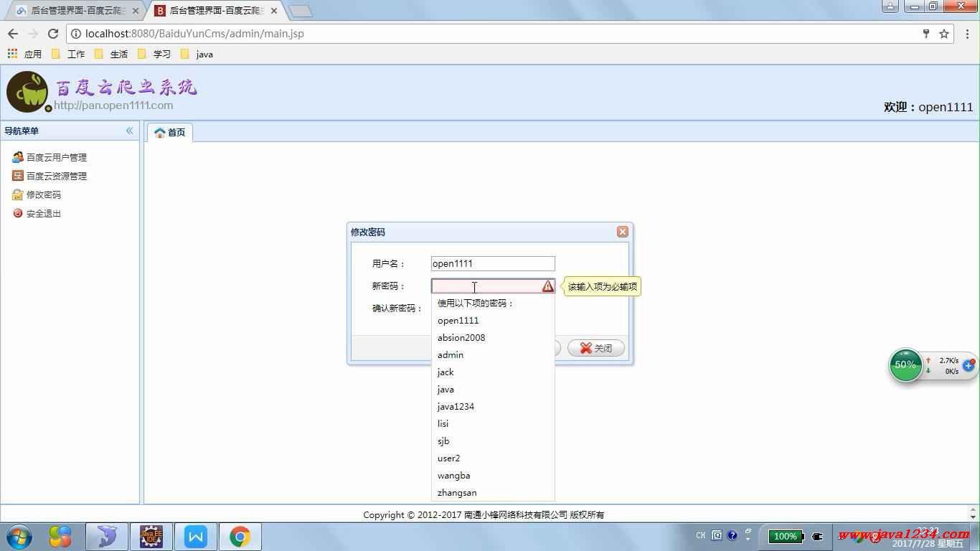The image size is (980, 551).
Task: Close the first browser tab
Action: click(136, 11)
